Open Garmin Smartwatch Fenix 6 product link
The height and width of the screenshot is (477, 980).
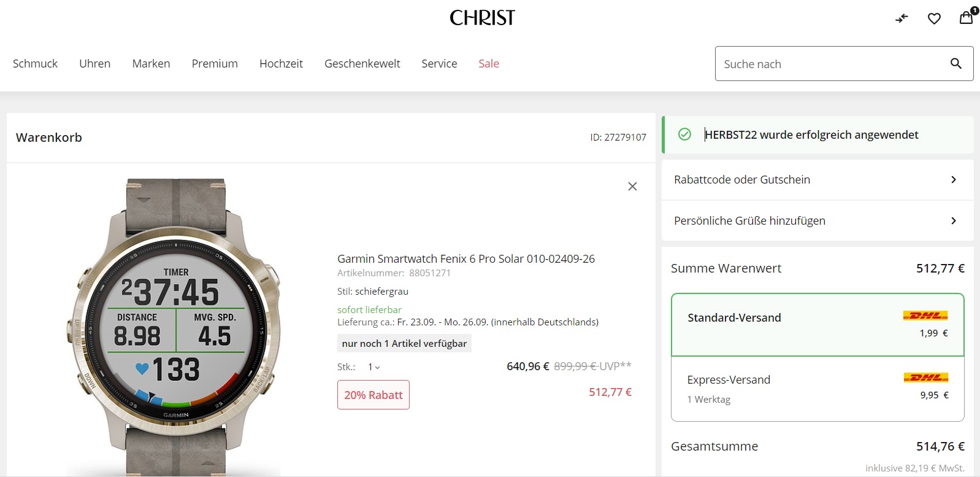(465, 259)
